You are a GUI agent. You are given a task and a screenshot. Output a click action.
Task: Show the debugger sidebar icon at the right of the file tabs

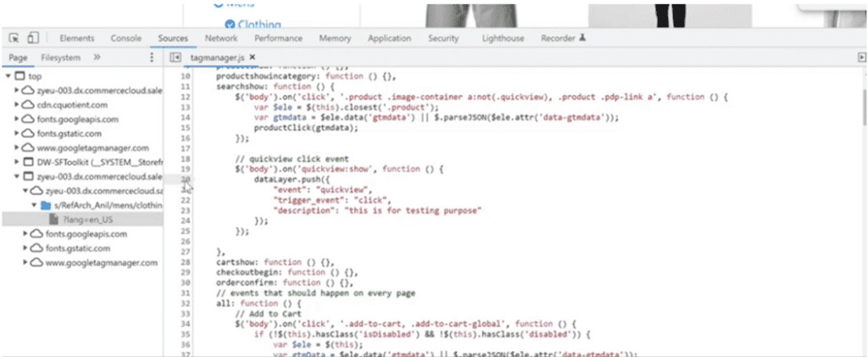point(861,57)
